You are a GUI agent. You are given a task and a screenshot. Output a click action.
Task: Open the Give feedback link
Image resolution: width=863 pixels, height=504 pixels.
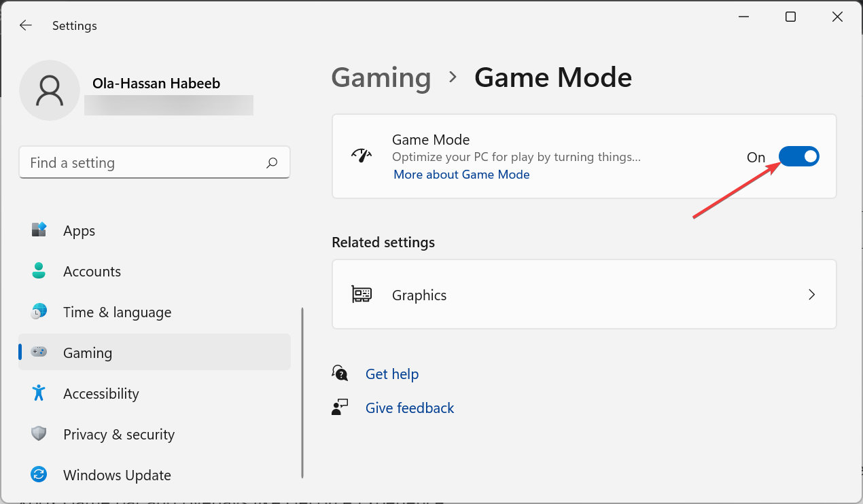[409, 408]
